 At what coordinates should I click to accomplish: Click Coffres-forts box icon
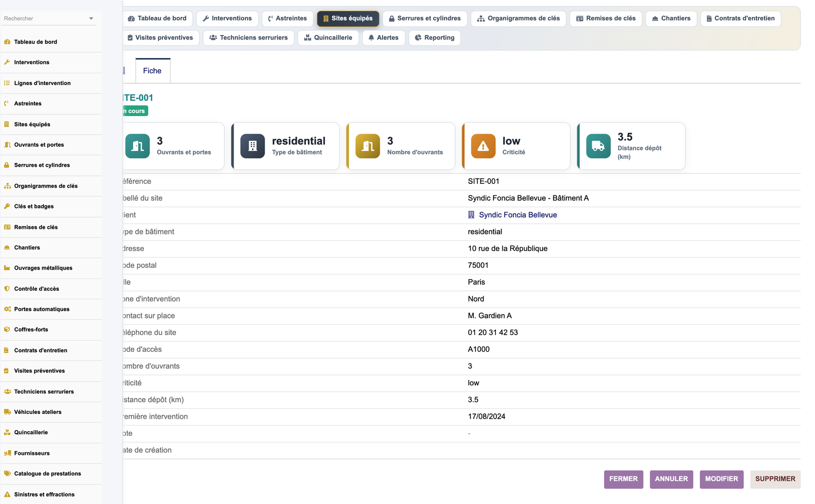pyautogui.click(x=7, y=329)
